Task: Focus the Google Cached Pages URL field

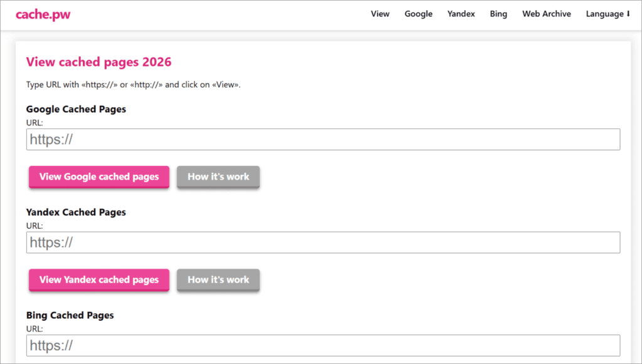Action: click(x=323, y=140)
